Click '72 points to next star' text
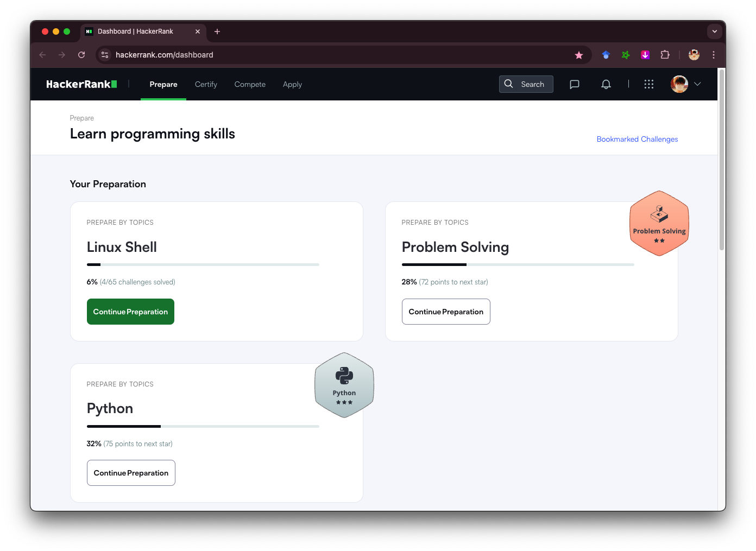This screenshot has height=551, width=756. point(453,282)
